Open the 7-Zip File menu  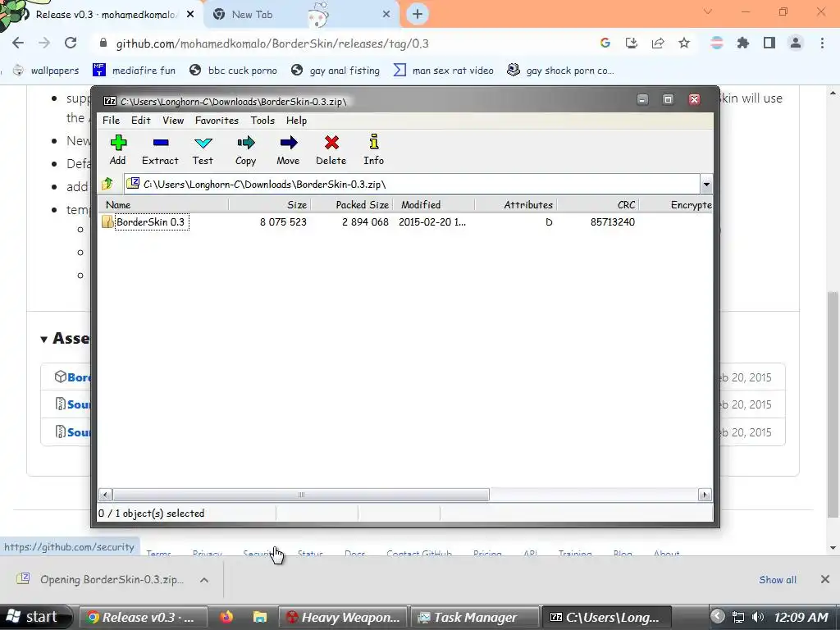tap(111, 121)
